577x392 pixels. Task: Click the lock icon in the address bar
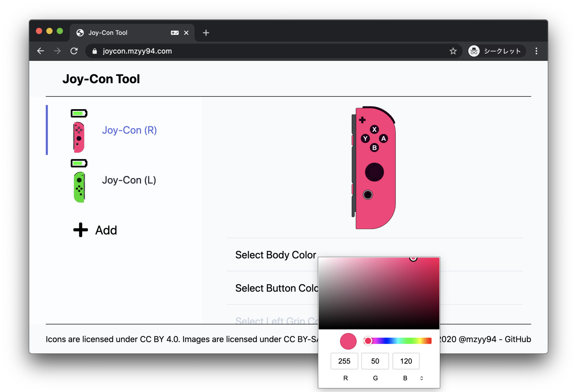point(95,51)
